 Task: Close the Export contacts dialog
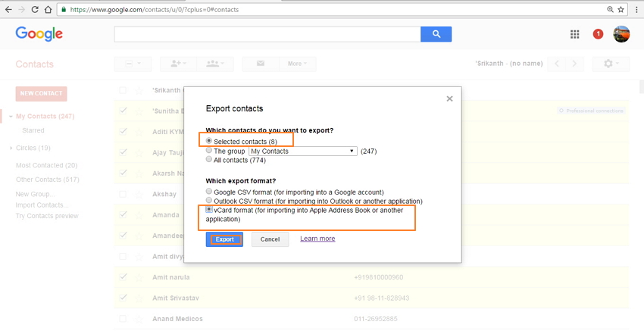(449, 98)
